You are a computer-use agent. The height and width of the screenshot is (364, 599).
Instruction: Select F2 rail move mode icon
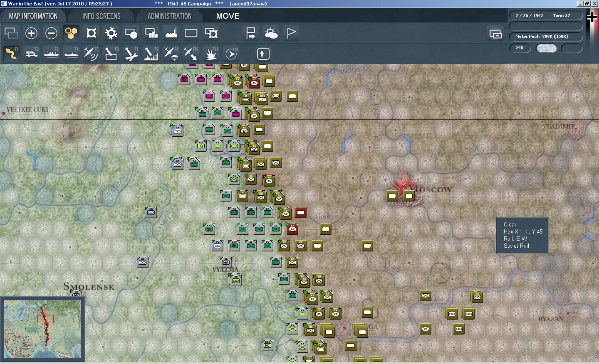31,54
